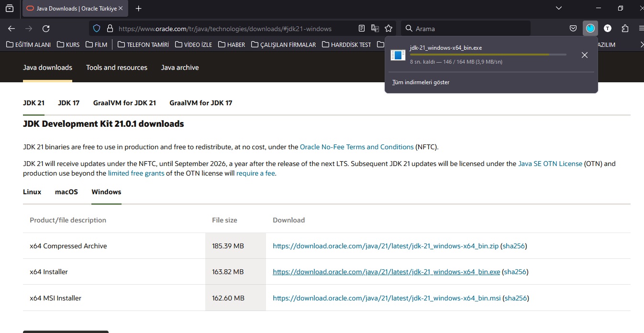Cancel the jdk-21 download with X
The height and width of the screenshot is (333, 644).
(584, 55)
